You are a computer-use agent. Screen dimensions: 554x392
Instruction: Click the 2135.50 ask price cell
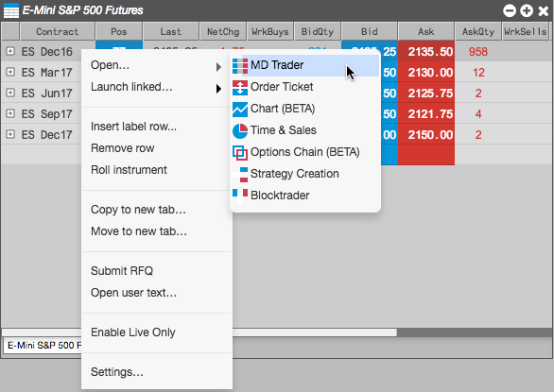click(426, 52)
